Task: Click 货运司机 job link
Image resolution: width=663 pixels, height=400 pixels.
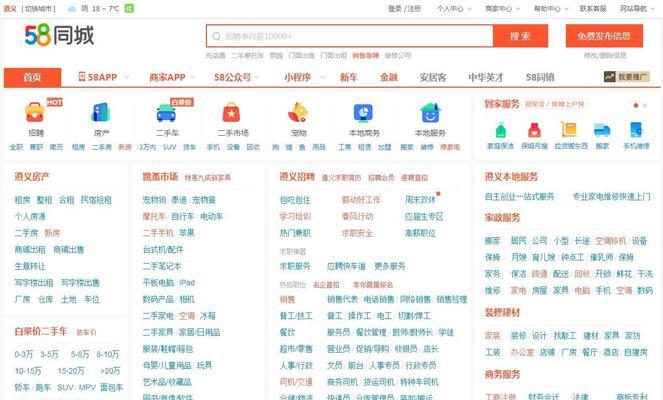Action: [378, 382]
